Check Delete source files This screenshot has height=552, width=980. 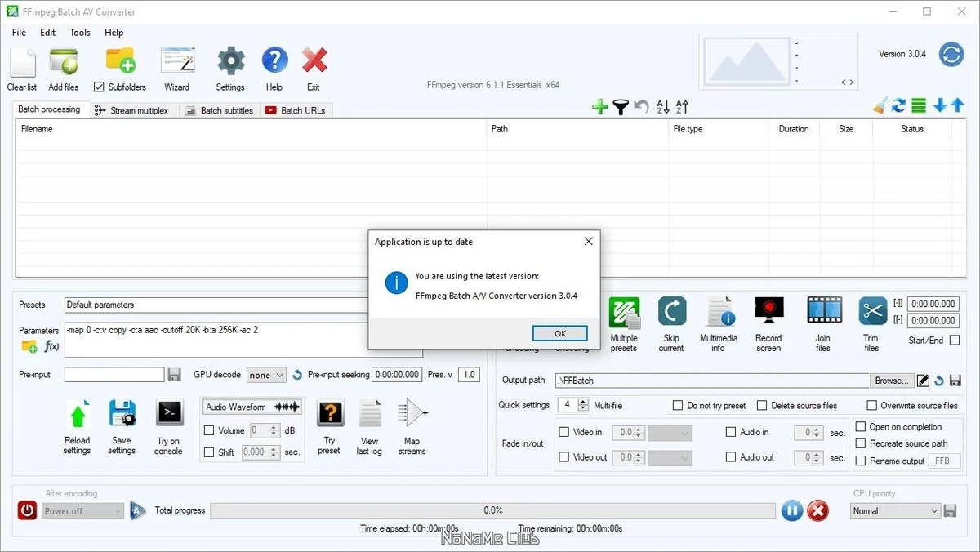(x=762, y=406)
